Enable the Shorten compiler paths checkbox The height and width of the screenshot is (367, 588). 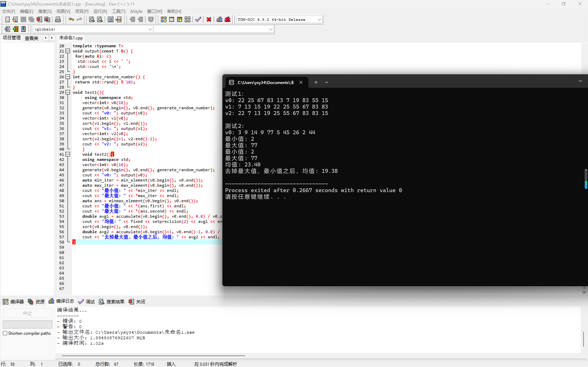tap(5, 333)
